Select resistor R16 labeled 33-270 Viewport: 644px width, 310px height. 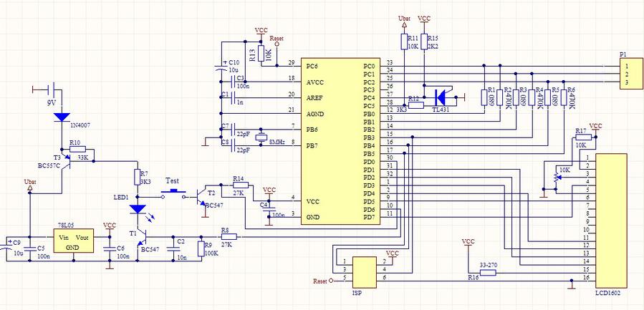coord(486,272)
